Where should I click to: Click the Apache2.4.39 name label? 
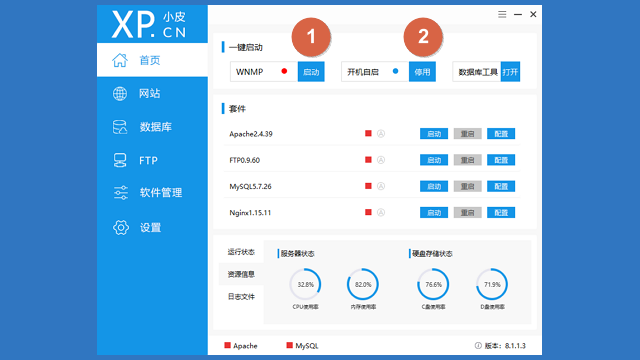point(251,134)
